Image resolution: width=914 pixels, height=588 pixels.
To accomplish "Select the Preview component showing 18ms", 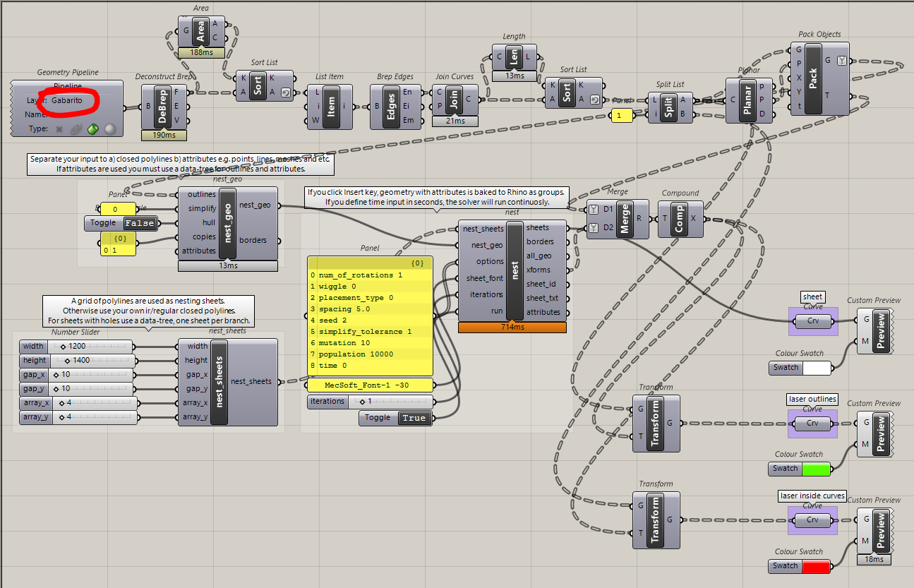I will 875,529.
